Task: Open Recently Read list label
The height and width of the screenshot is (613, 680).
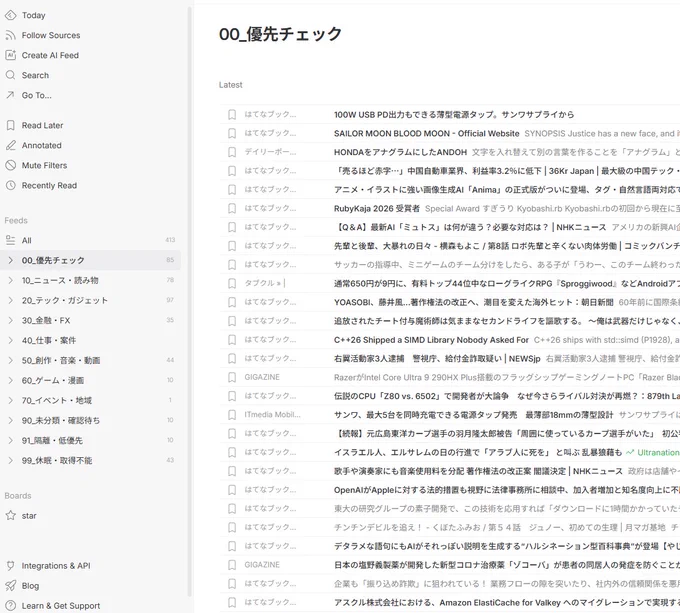Action: click(x=49, y=185)
